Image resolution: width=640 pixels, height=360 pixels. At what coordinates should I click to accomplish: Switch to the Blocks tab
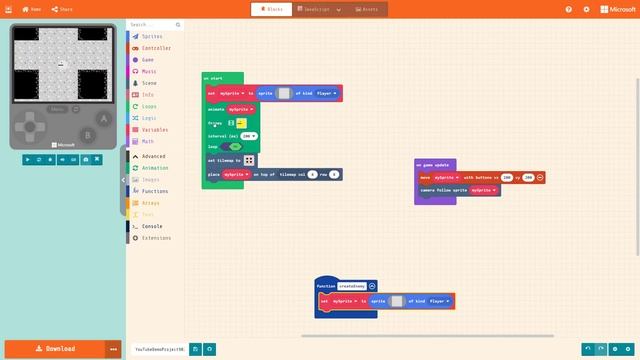[271, 9]
